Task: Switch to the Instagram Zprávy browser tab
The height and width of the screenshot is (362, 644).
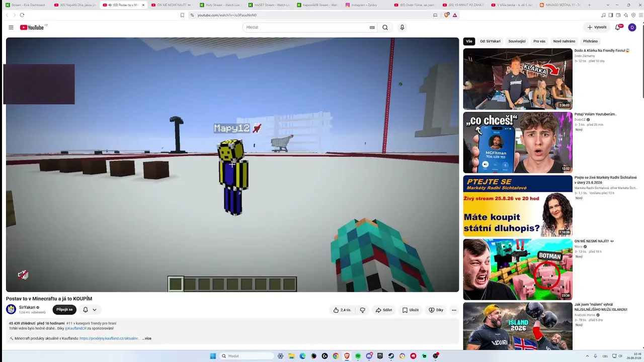Action: (x=366, y=5)
